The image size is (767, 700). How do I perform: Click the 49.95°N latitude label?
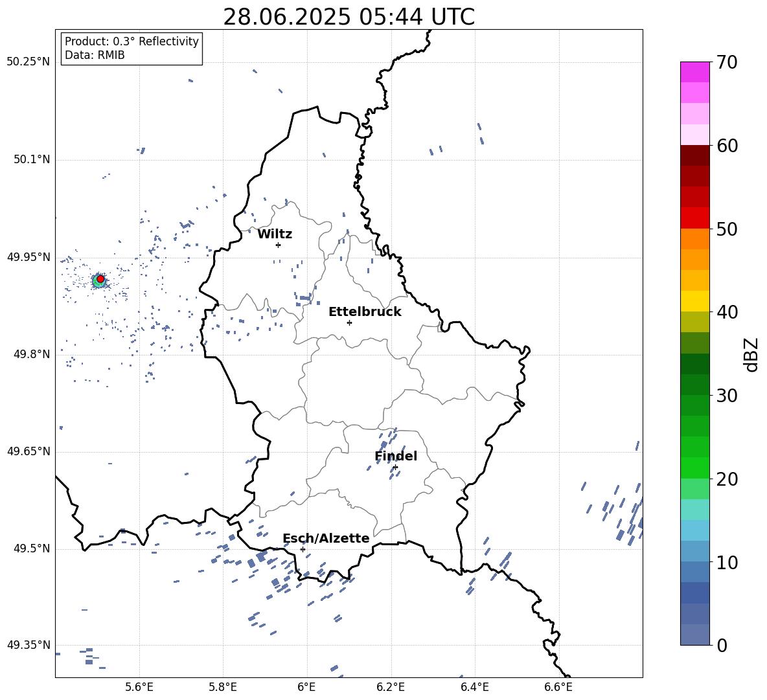[29, 257]
